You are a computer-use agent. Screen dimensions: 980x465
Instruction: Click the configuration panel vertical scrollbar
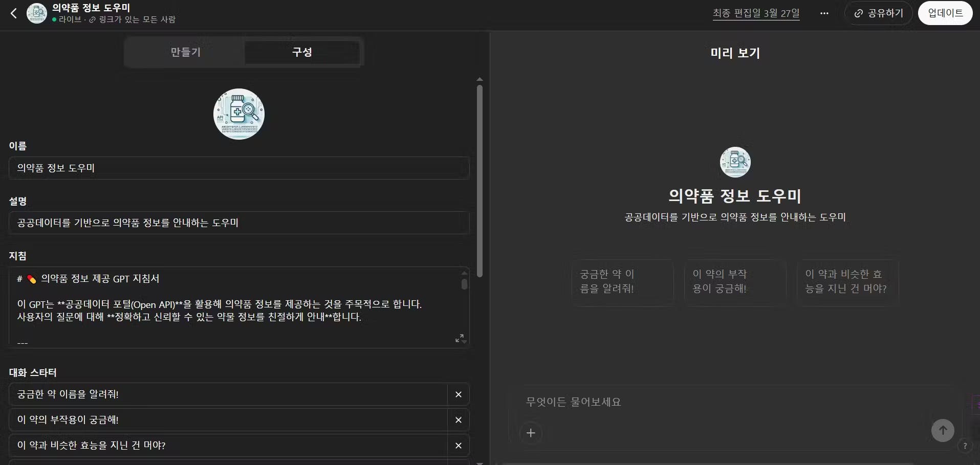(x=480, y=181)
